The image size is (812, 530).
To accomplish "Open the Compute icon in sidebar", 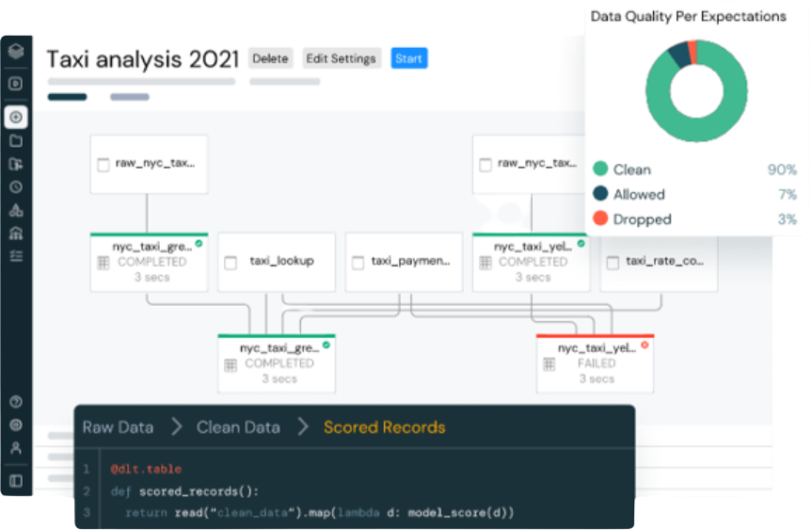I will coord(16,233).
